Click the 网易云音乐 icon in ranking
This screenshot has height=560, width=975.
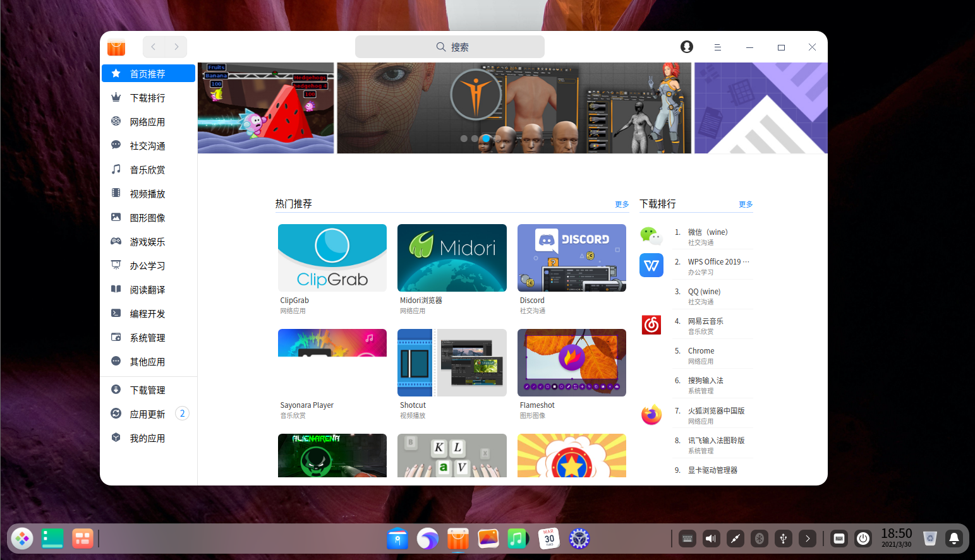(x=651, y=325)
